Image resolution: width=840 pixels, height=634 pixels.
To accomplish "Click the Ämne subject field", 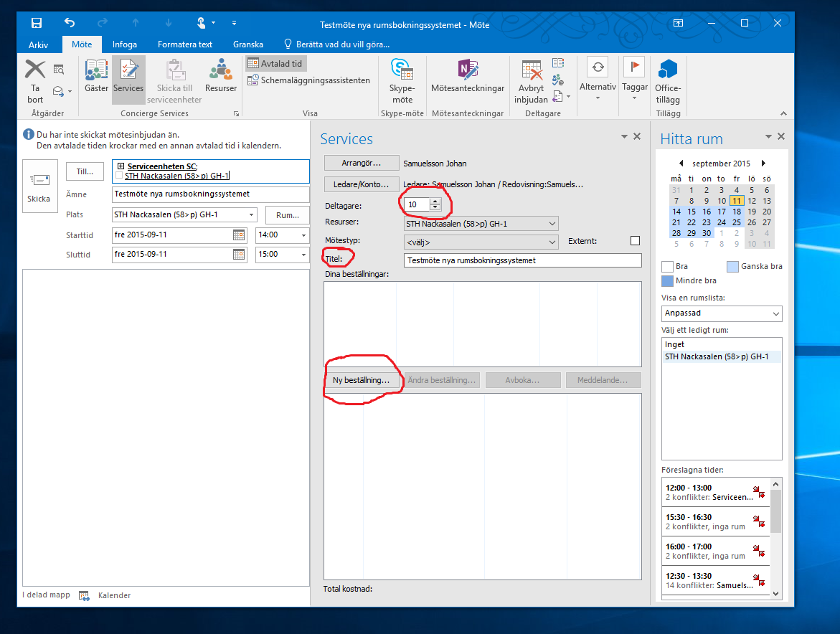I will coord(210,194).
